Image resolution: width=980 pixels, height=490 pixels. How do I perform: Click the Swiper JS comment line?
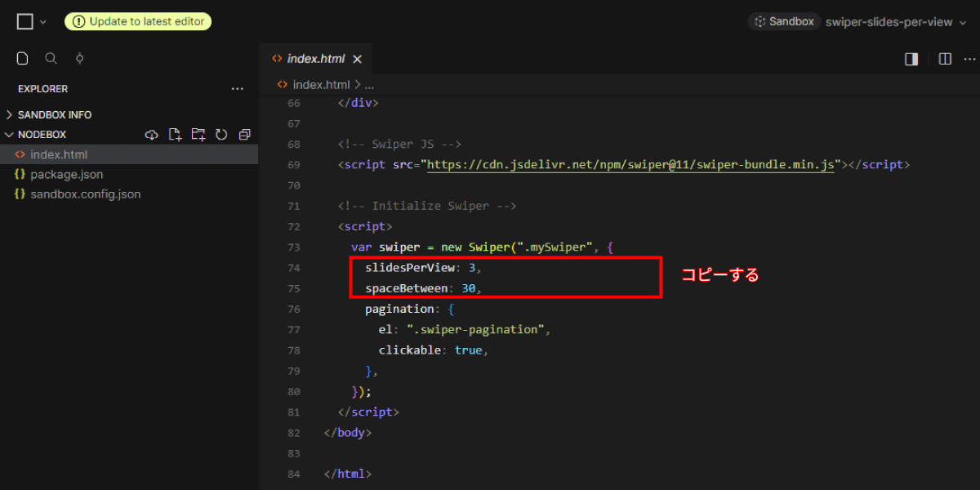(400, 145)
